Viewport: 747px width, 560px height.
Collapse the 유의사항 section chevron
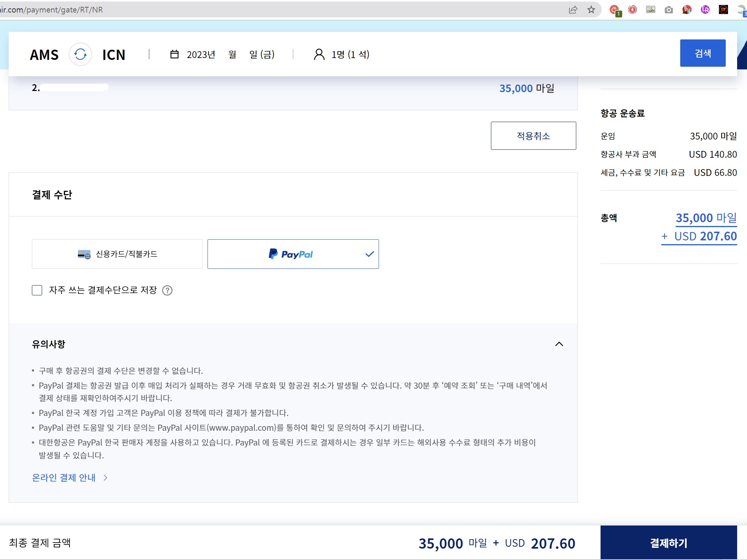[x=559, y=344]
